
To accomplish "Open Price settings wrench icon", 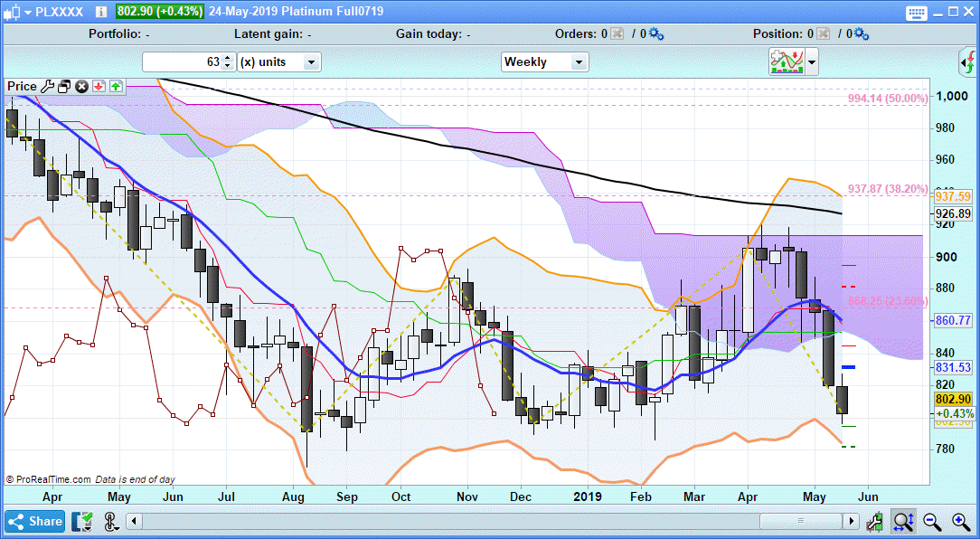I will (x=48, y=86).
